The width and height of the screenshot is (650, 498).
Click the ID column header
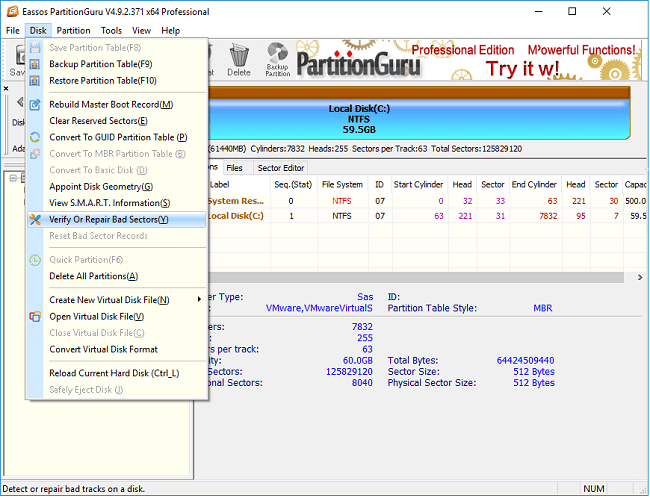[379, 185]
